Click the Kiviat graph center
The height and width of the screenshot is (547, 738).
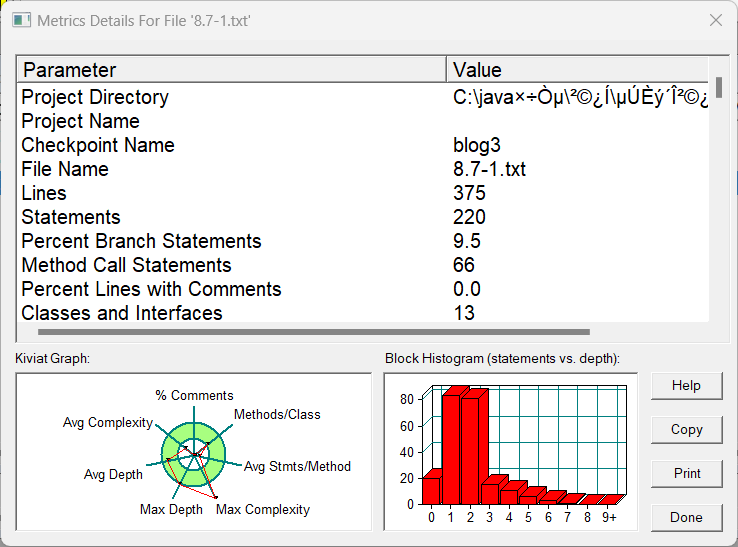pyautogui.click(x=194, y=454)
